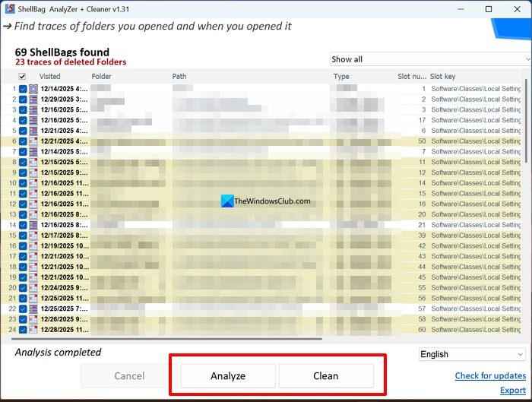Click the Clean button
The image size is (532, 402).
pos(326,376)
